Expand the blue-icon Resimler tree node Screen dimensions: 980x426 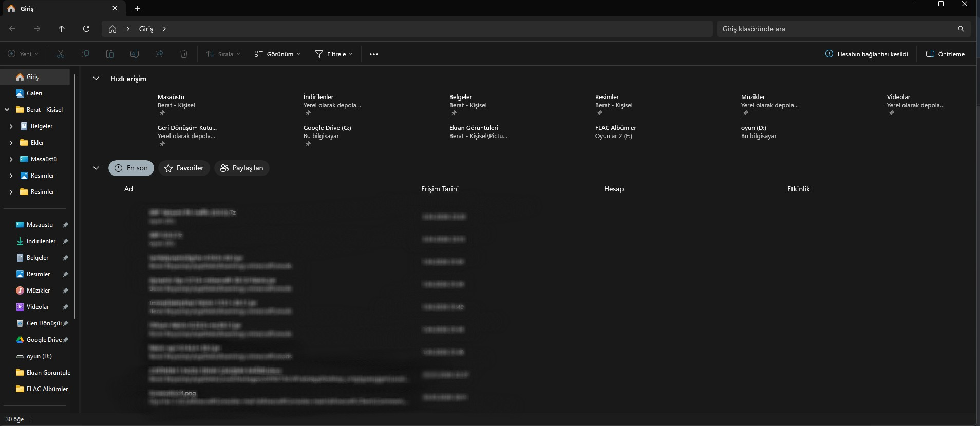coord(11,176)
